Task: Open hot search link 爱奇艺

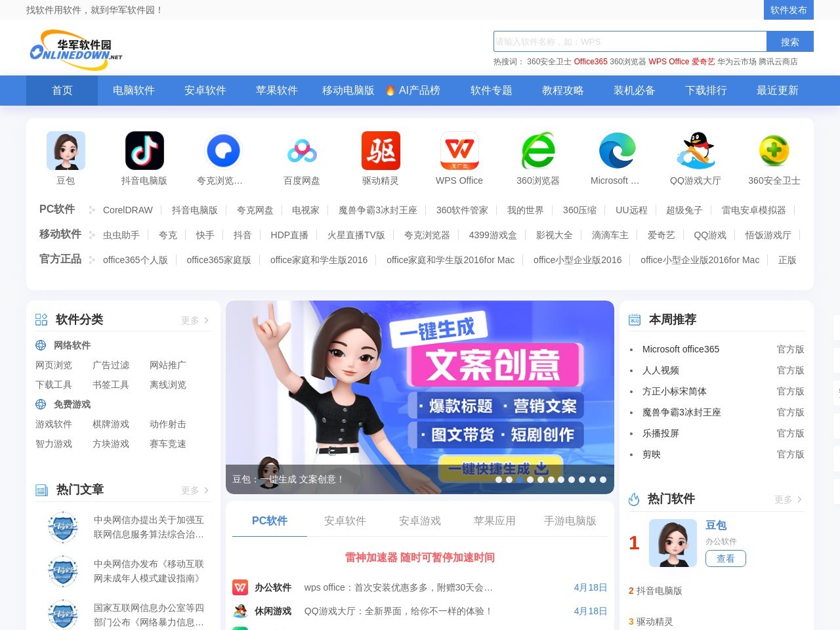Action: tap(703, 62)
